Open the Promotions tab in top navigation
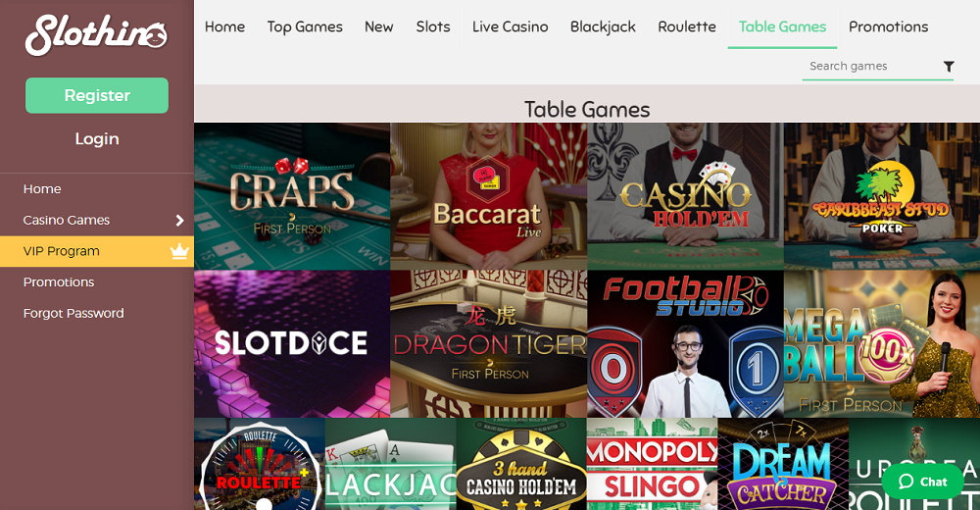 pos(888,26)
